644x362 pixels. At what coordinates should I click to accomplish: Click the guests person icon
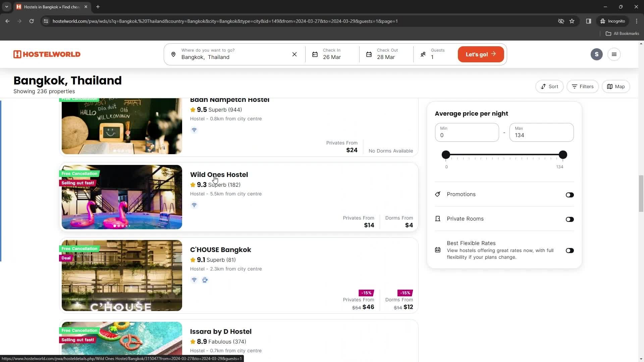pyautogui.click(x=423, y=54)
